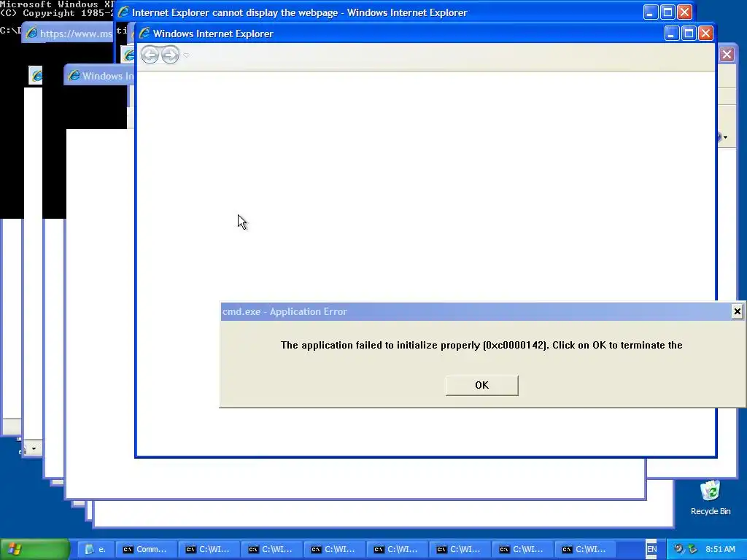Click the EN language indicator
Image resolution: width=747 pixels, height=560 pixels.
coord(651,549)
